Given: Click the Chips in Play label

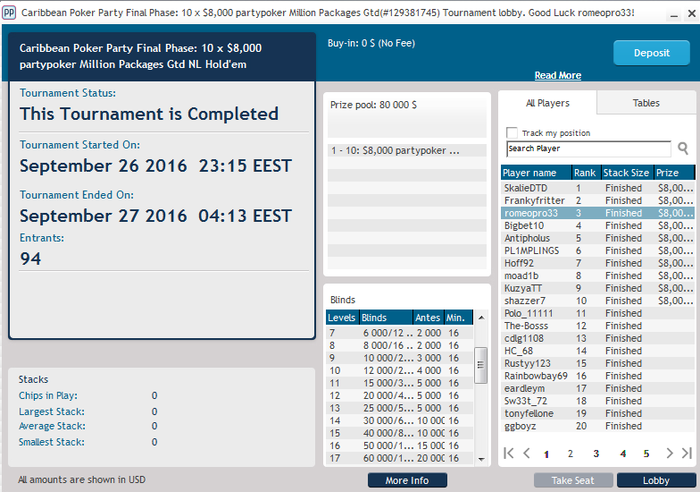Looking at the screenshot, I should tap(48, 396).
